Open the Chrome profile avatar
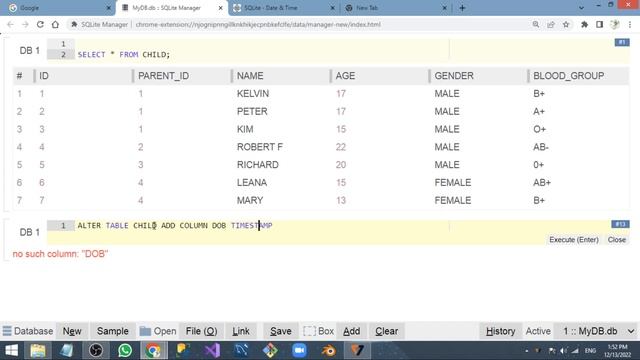This screenshot has width=640, height=360. click(x=615, y=24)
